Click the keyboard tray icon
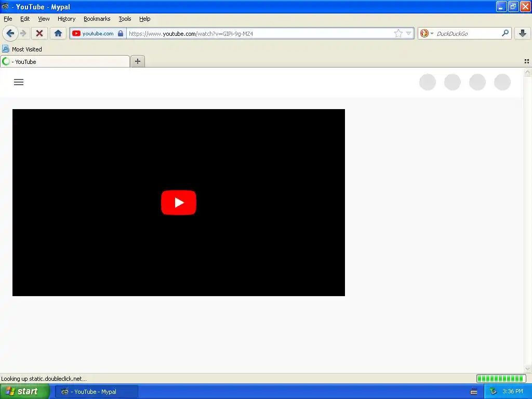 [x=474, y=392]
